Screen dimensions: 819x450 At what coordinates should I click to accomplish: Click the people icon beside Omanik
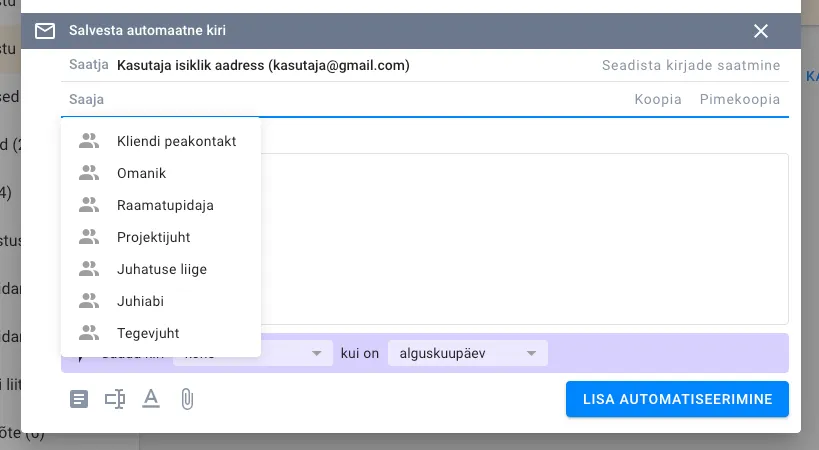tap(89, 173)
